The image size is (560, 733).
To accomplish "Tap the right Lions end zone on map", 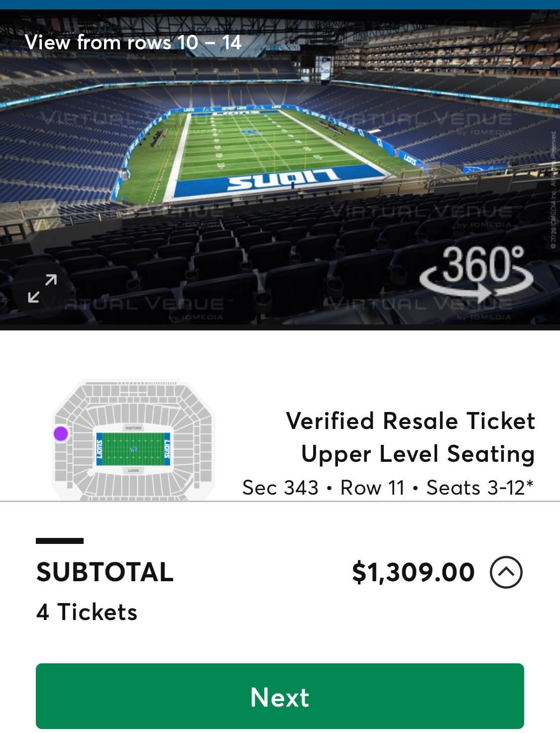I will pos(167,449).
